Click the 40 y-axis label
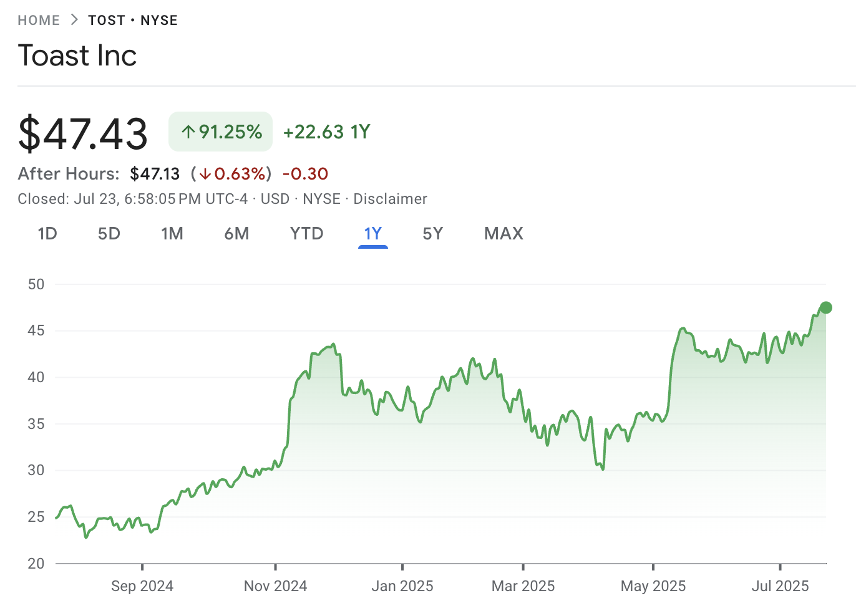The width and height of the screenshot is (856, 616). 36,377
